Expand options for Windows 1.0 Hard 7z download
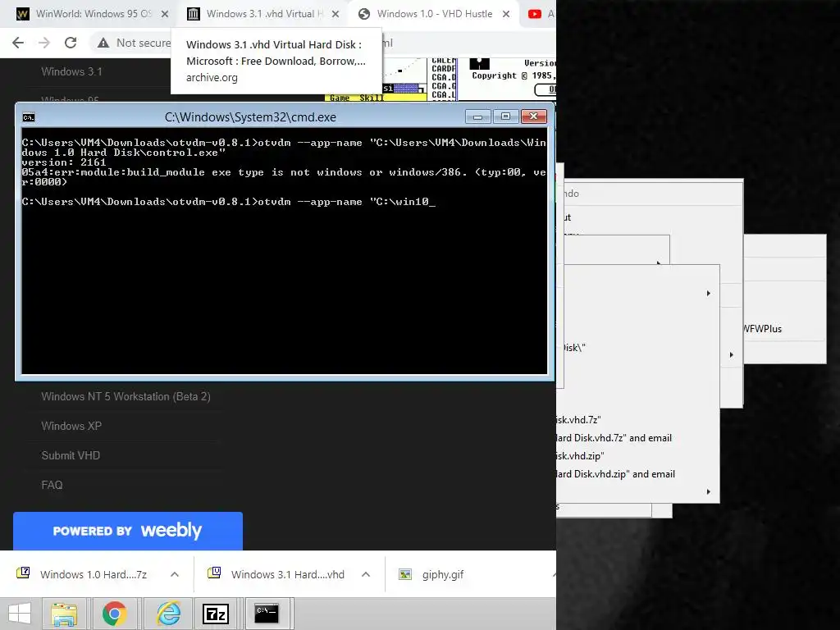 [175, 574]
